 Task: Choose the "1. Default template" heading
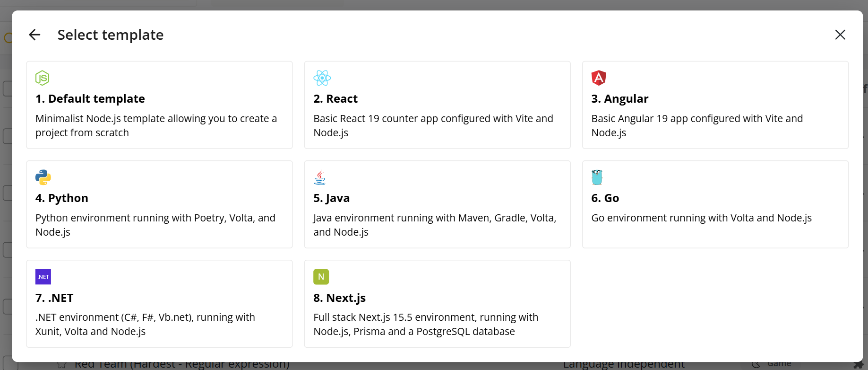pos(90,99)
